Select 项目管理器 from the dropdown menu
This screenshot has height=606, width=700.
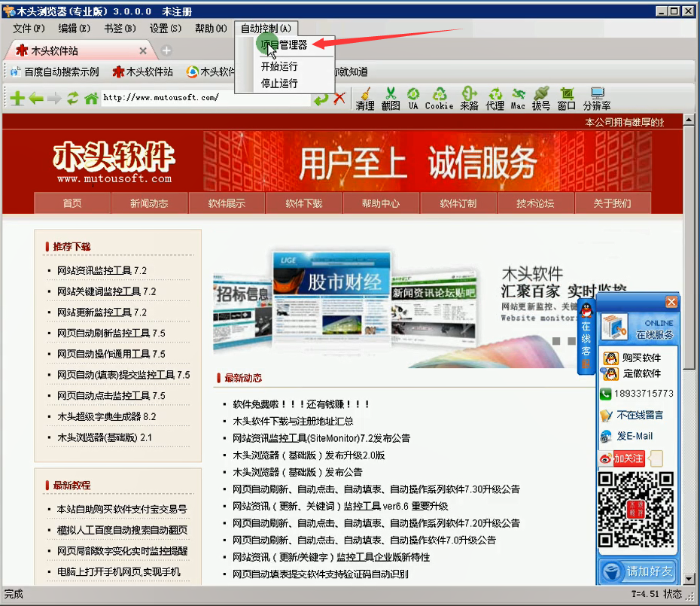point(284,45)
